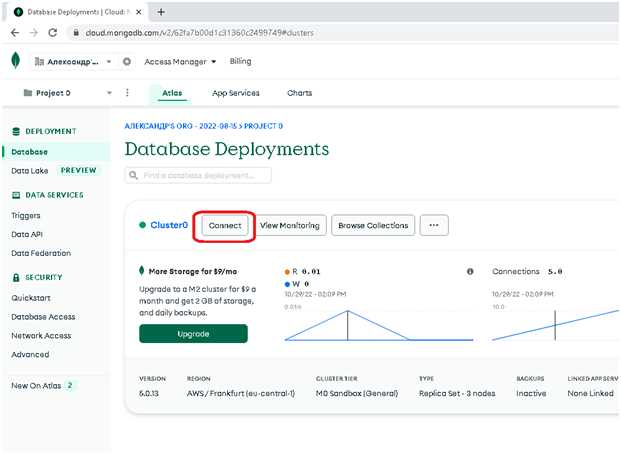Click Browse Collections button
This screenshot has width=621, height=454.
tap(373, 225)
